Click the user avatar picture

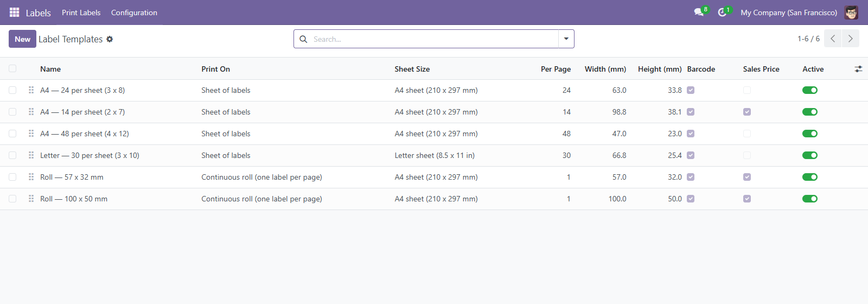pos(851,12)
